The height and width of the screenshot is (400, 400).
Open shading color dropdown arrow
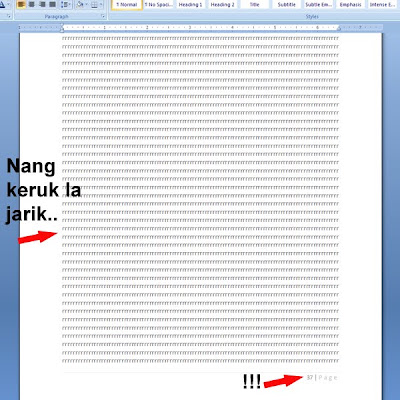point(86,4)
